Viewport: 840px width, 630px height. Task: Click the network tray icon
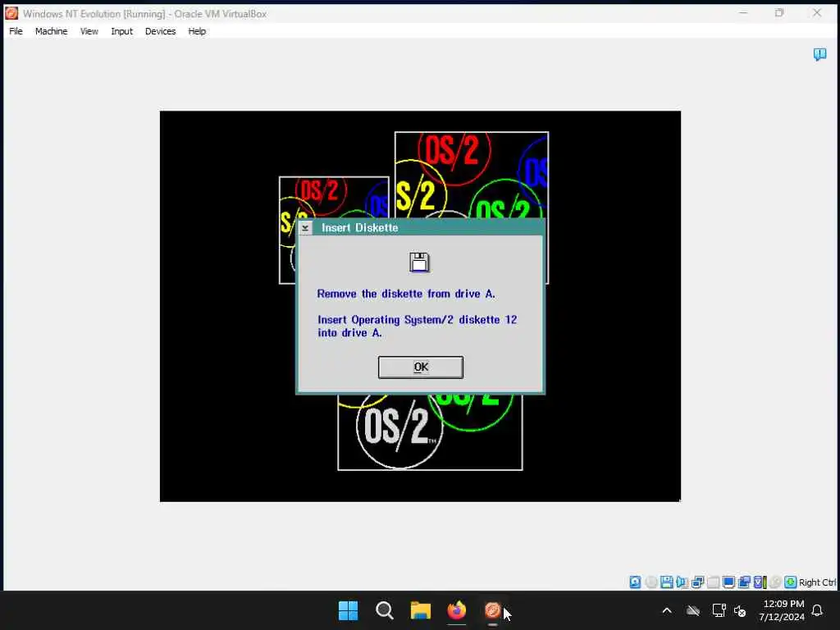pyautogui.click(x=719, y=610)
